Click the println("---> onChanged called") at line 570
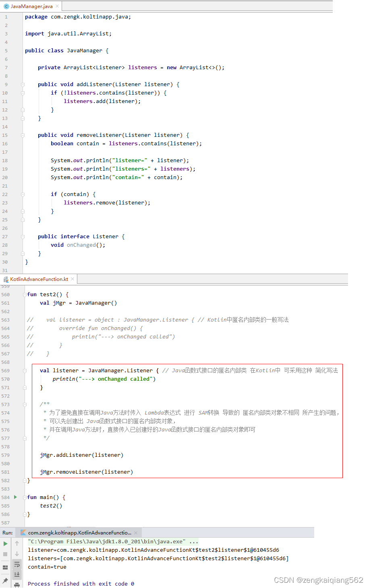This screenshot has height=588, width=369. tap(104, 379)
